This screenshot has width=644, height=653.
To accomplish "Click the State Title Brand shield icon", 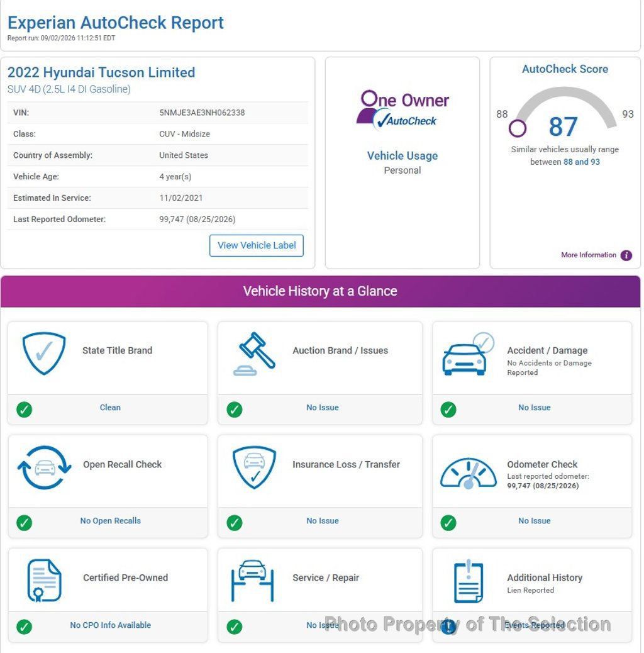I will pyautogui.click(x=44, y=353).
